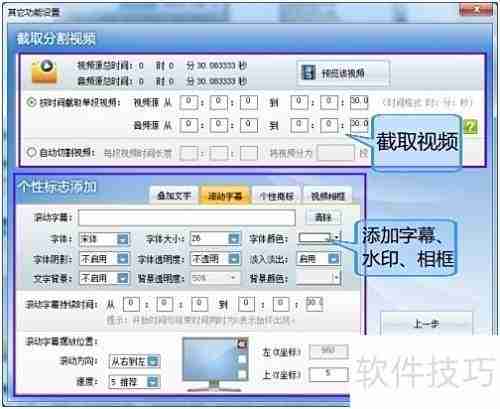Viewport: 500px width, 409px height.
Task: Click 音频流 end hour field
Action: coord(299,126)
